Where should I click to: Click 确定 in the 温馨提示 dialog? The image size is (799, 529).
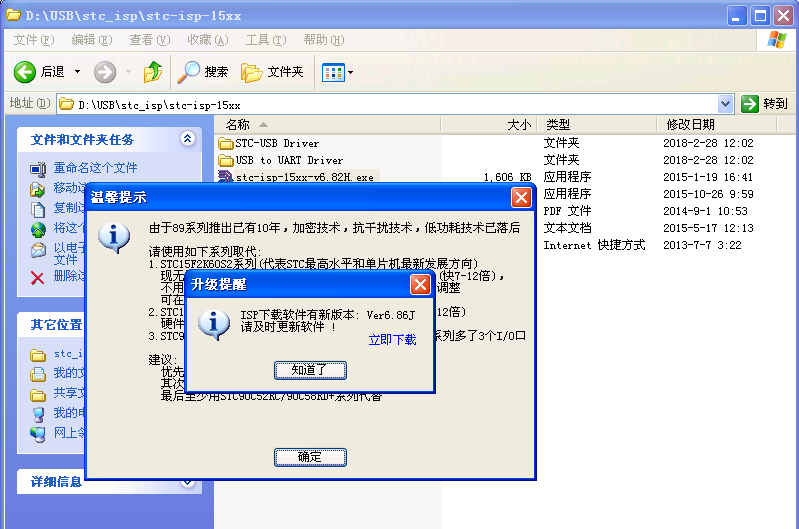click(x=310, y=457)
